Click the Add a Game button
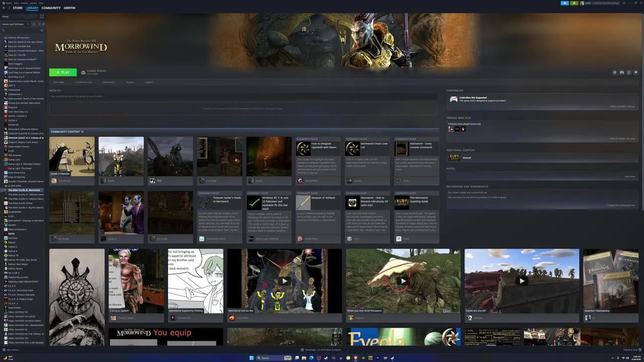 (x=11, y=349)
